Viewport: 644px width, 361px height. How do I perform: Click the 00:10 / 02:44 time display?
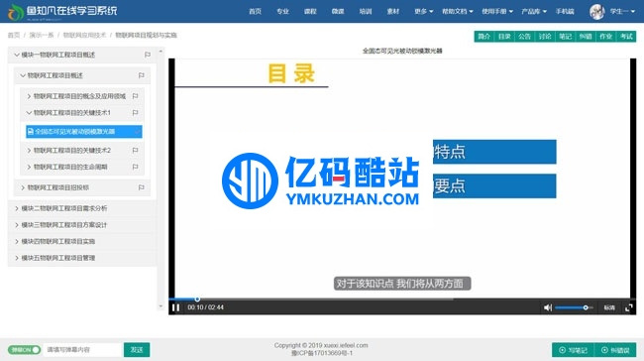(205, 307)
